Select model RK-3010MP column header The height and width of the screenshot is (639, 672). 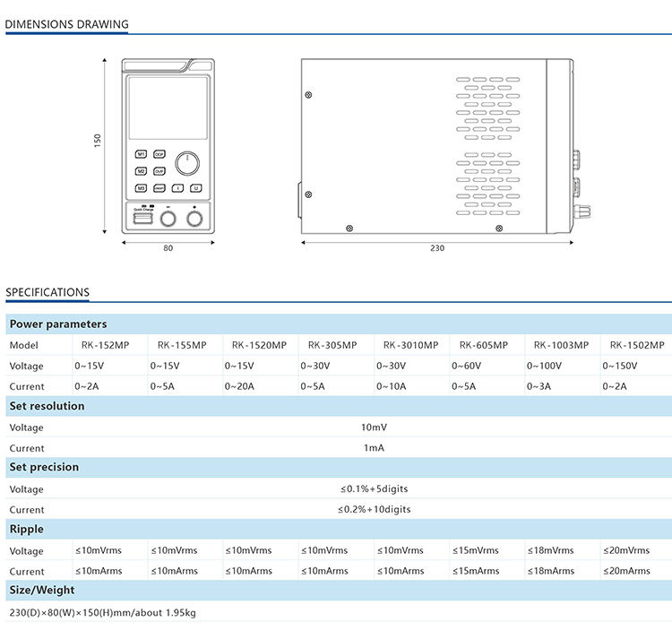(411, 345)
